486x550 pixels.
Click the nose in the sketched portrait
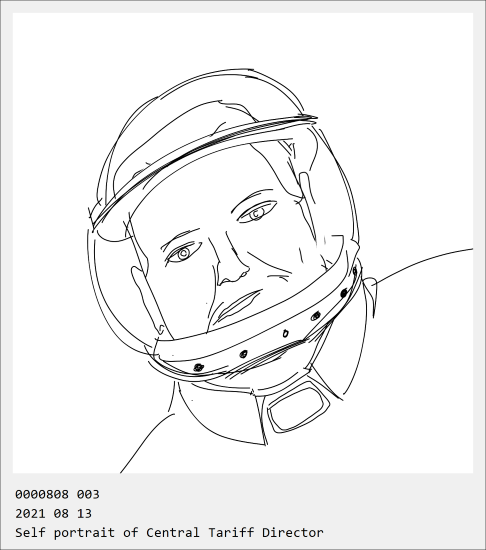231,268
